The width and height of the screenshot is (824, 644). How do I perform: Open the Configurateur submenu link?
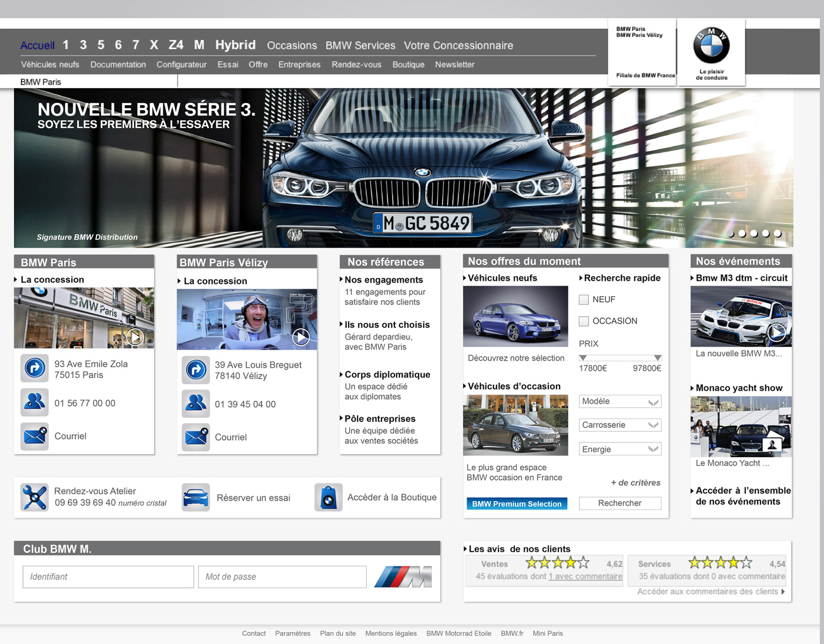tap(182, 65)
